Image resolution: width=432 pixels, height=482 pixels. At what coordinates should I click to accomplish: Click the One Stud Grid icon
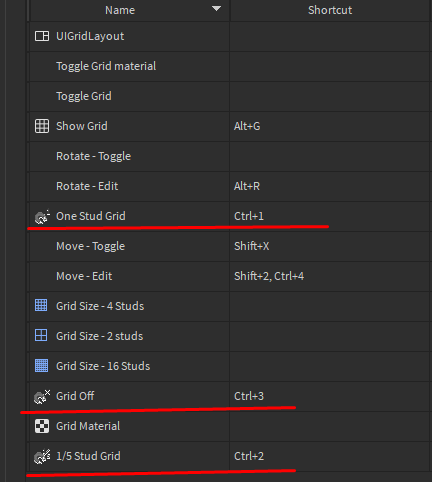click(x=42, y=217)
